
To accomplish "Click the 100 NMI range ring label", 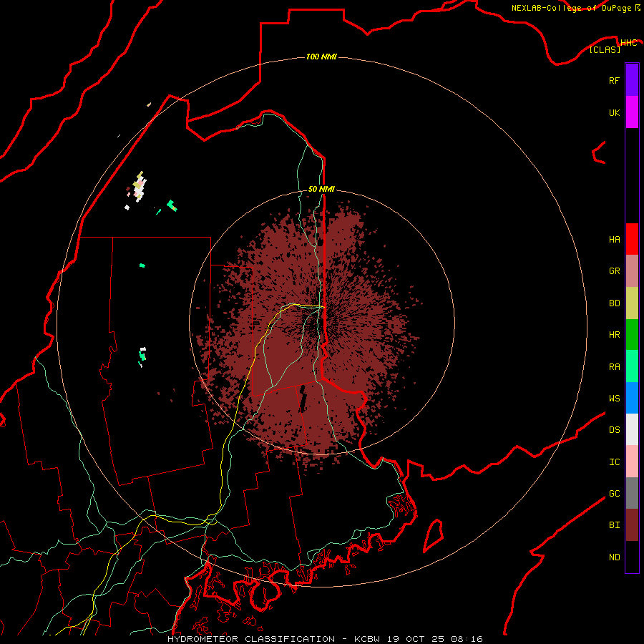I will [x=321, y=57].
